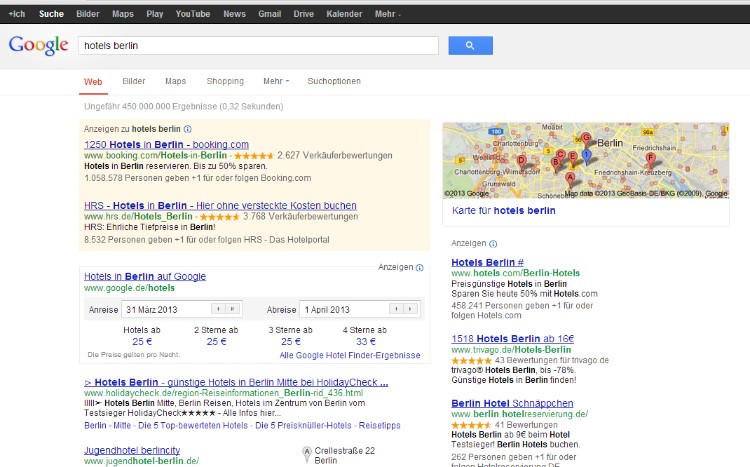Open '1518 Hotels Berlin ab 16€' ad
The width and height of the screenshot is (750, 467).
click(513, 339)
